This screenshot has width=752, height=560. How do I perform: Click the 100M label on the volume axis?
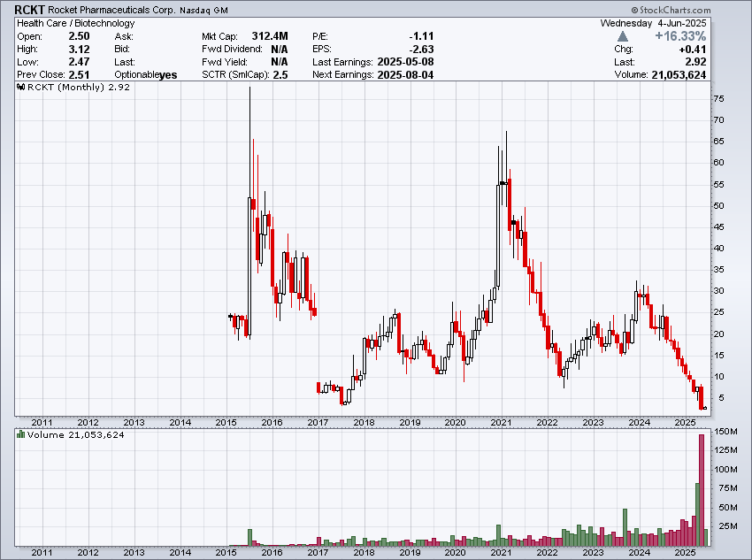(725, 469)
